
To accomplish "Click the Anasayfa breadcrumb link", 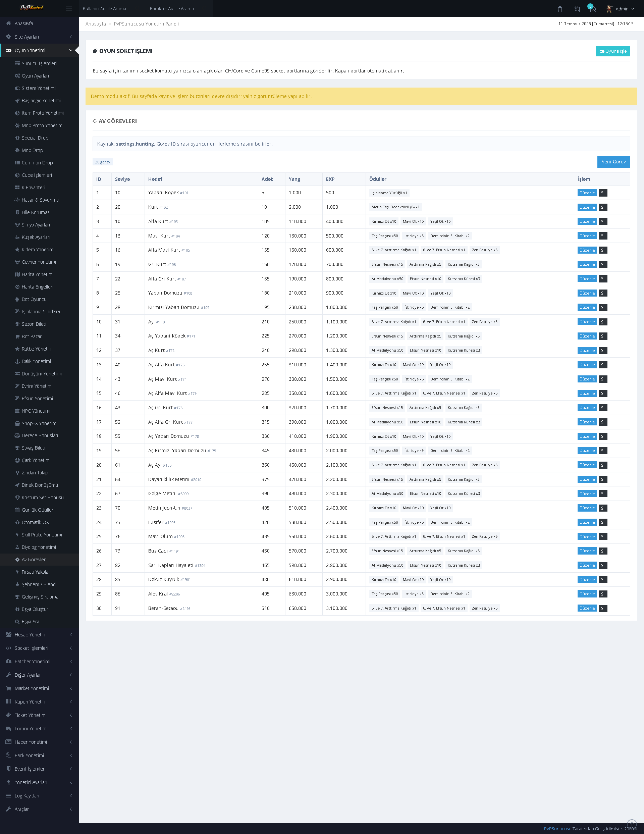I will coord(96,24).
